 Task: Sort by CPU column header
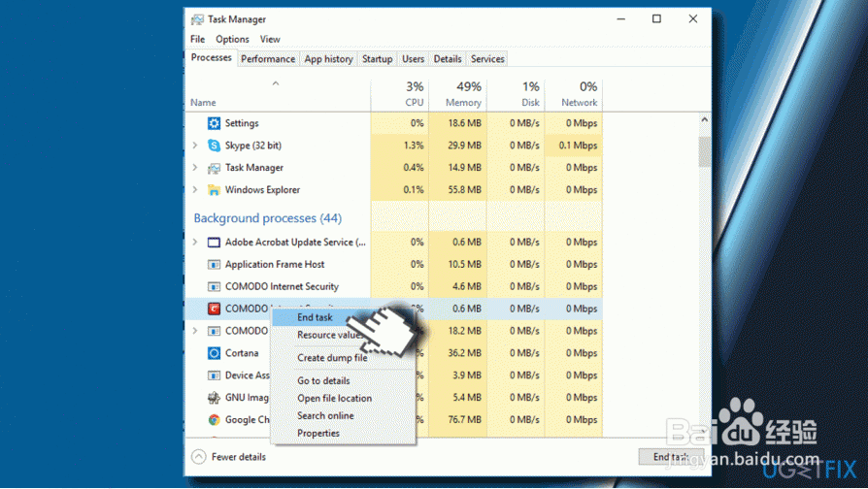point(400,94)
